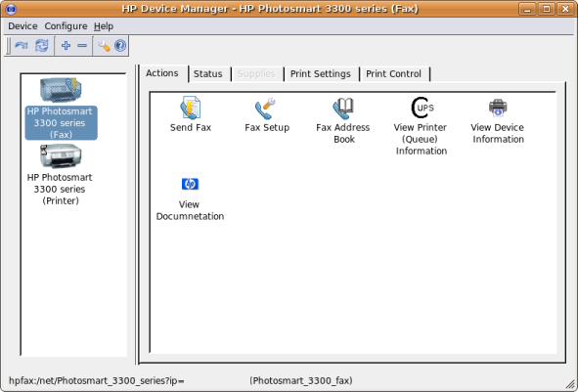The height and width of the screenshot is (392, 578).
Task: Open the Help menu
Action: point(104,26)
